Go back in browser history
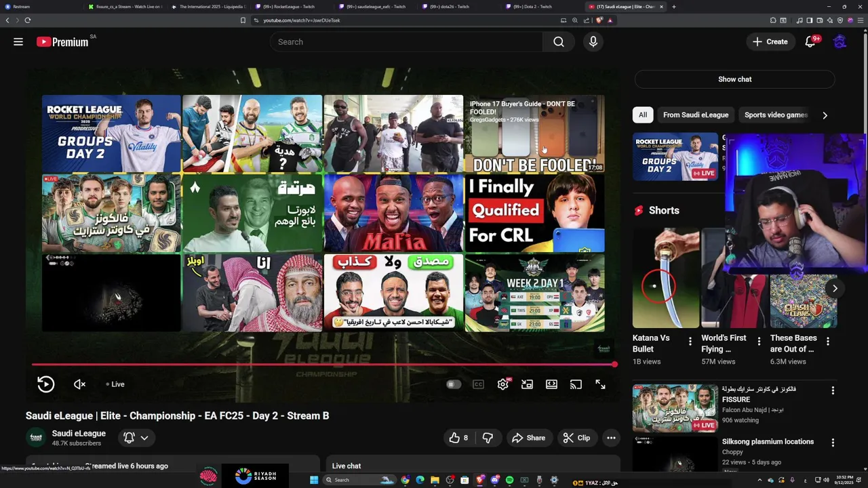This screenshot has width=868, height=488. (x=7, y=20)
